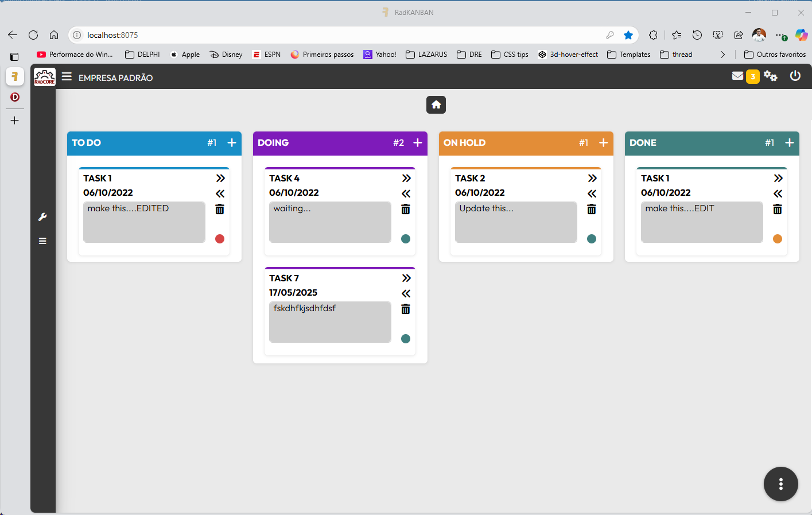The width and height of the screenshot is (812, 515).
Task: Click the trash icon on TASK 7
Action: [406, 309]
